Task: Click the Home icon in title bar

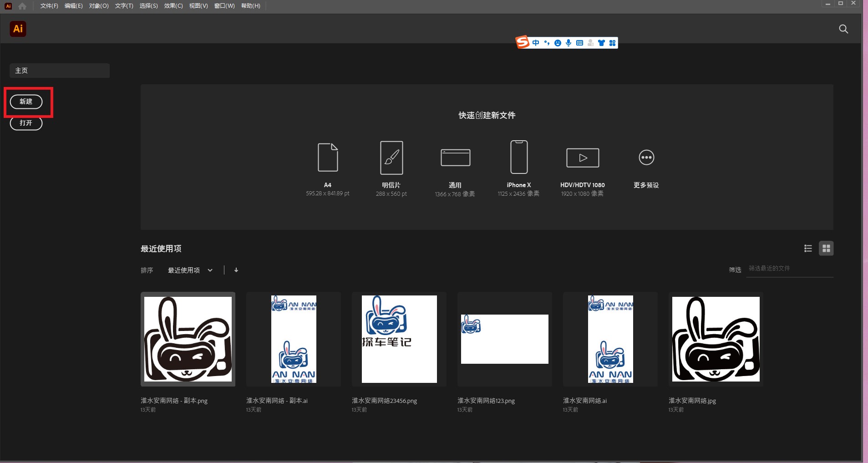Action: (x=22, y=6)
